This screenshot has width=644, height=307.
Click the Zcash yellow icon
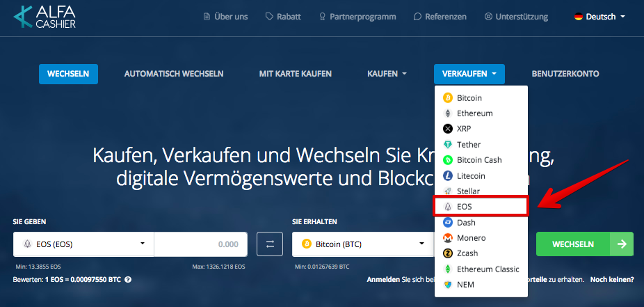(x=447, y=253)
